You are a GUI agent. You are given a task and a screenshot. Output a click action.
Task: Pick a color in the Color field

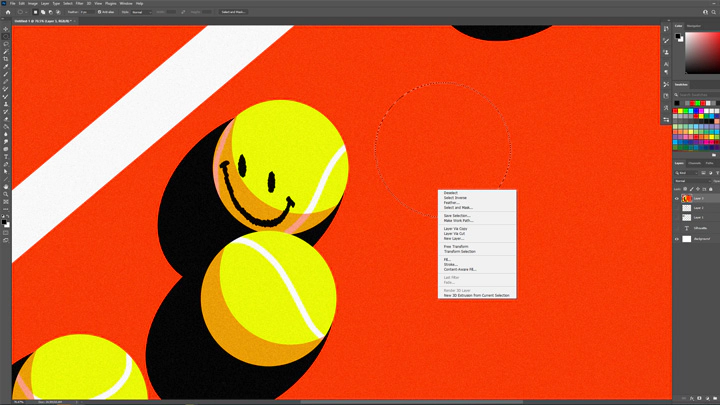[703, 52]
